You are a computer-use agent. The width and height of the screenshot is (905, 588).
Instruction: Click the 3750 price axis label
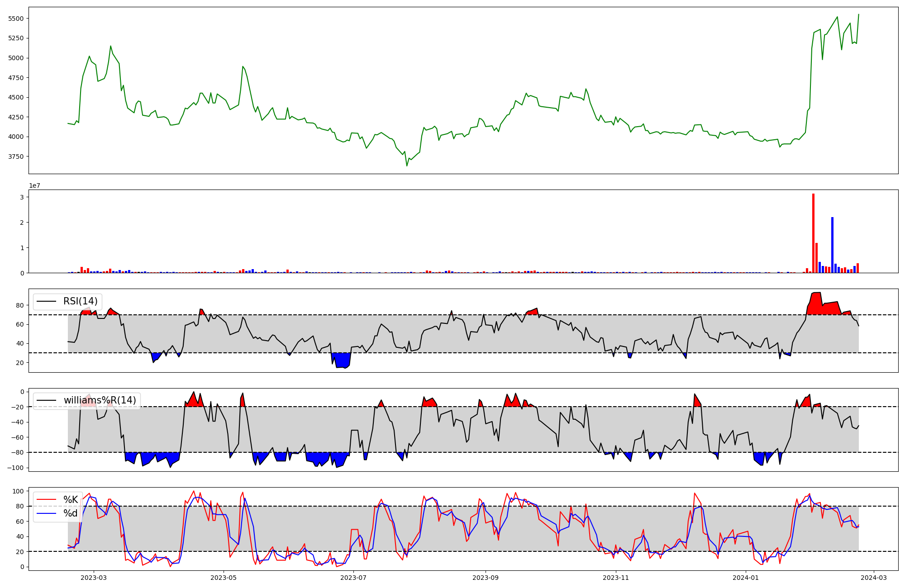(x=16, y=156)
